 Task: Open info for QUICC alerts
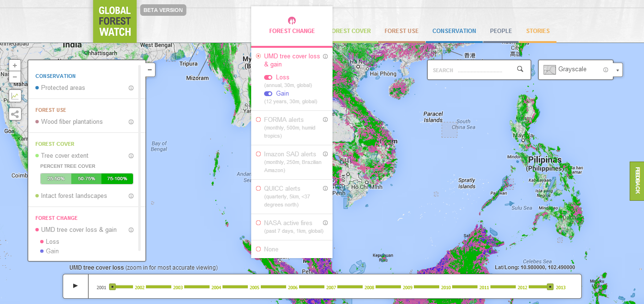(x=325, y=189)
